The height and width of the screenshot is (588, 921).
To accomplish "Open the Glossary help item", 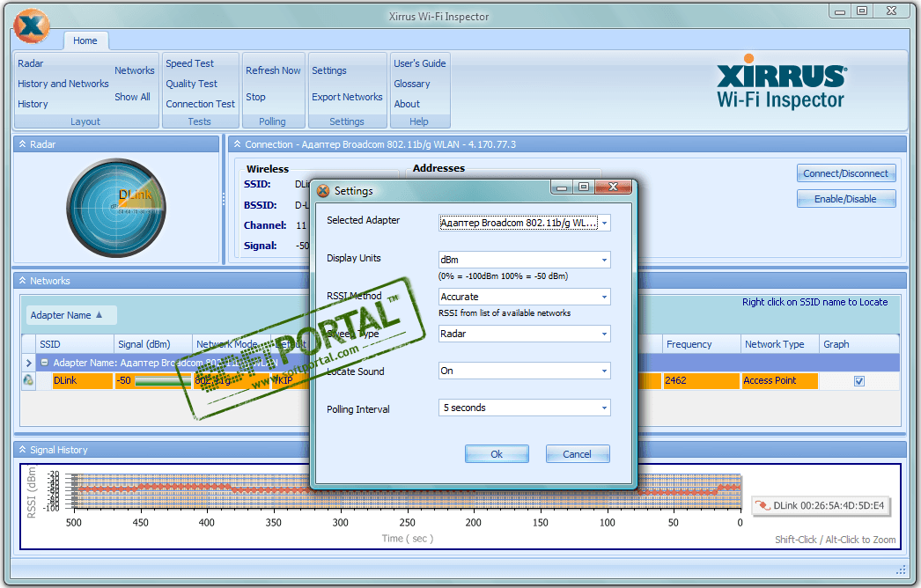I will [412, 84].
